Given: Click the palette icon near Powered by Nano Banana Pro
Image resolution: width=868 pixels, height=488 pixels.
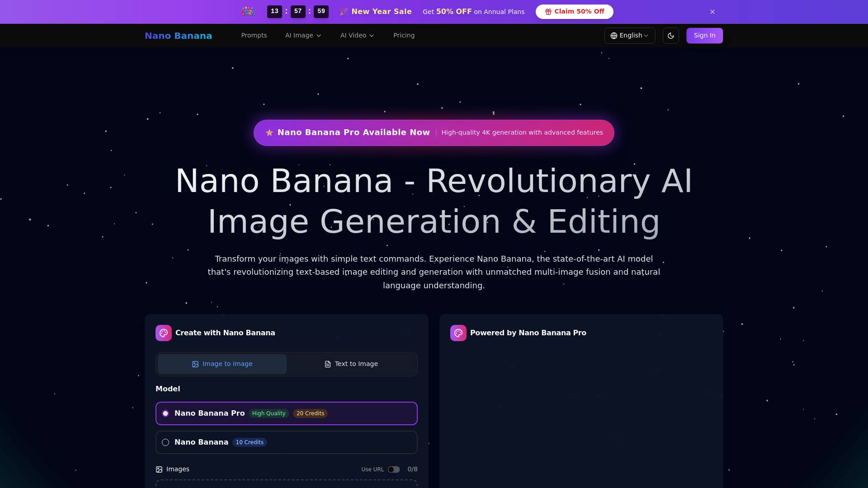Looking at the screenshot, I should click(x=458, y=333).
